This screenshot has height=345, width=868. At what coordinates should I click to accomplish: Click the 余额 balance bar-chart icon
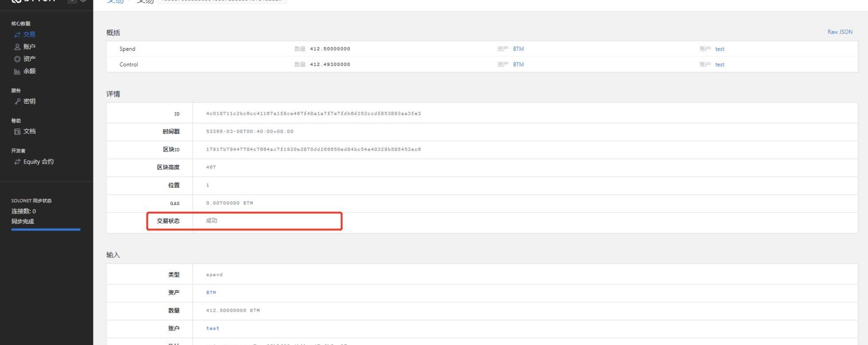(17, 71)
